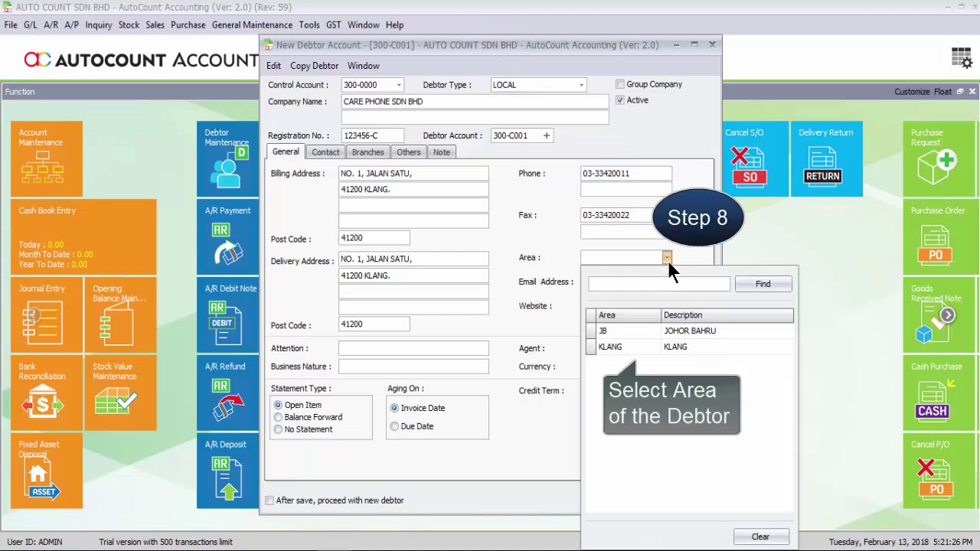Viewport: 980px width, 551px height.
Task: Switch to the Note tab
Action: [x=442, y=152]
